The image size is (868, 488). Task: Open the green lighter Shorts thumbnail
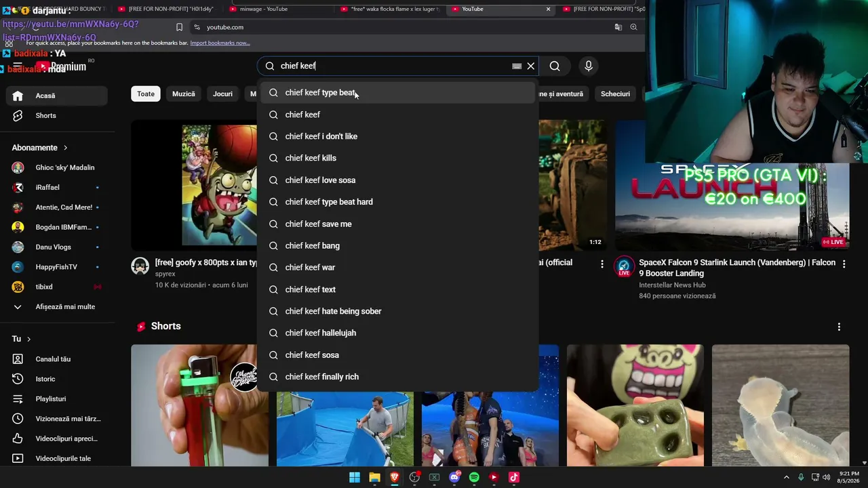pos(199,405)
